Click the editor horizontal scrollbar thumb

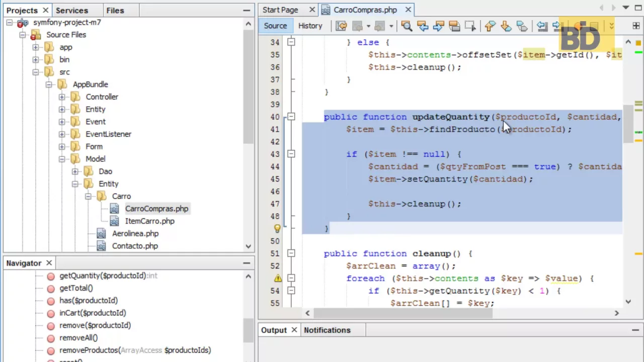coord(403,313)
